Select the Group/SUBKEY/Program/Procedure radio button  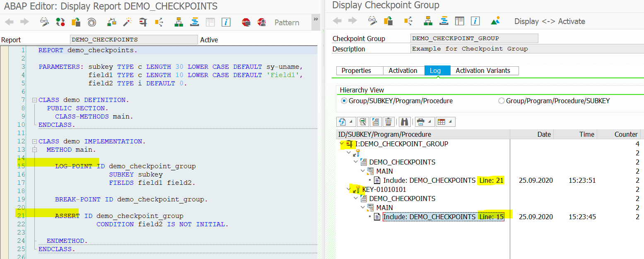click(344, 101)
